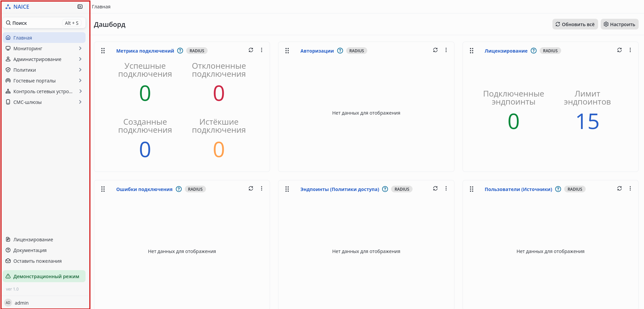
Task: Open Гостевые порталы in the sidebar
Action: tap(35, 81)
